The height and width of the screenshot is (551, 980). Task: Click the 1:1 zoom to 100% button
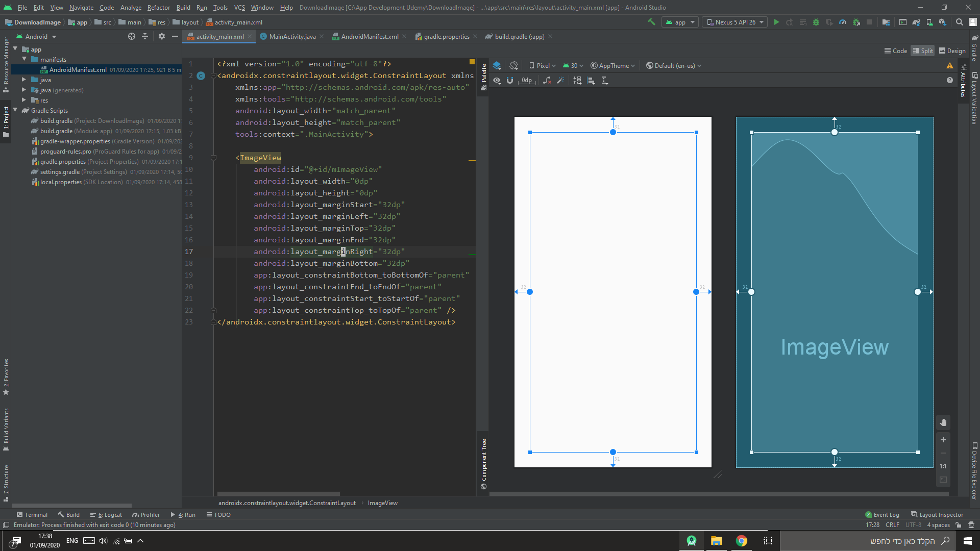coord(943,466)
